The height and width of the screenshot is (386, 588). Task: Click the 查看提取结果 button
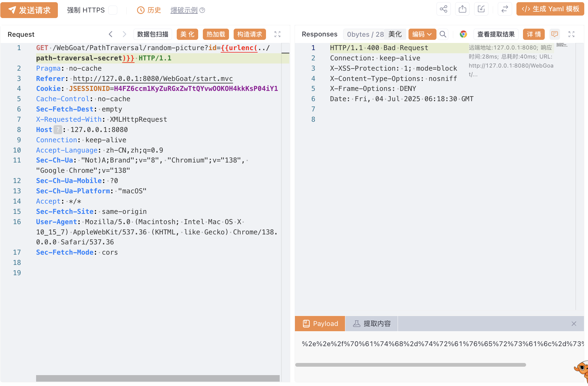(496, 34)
